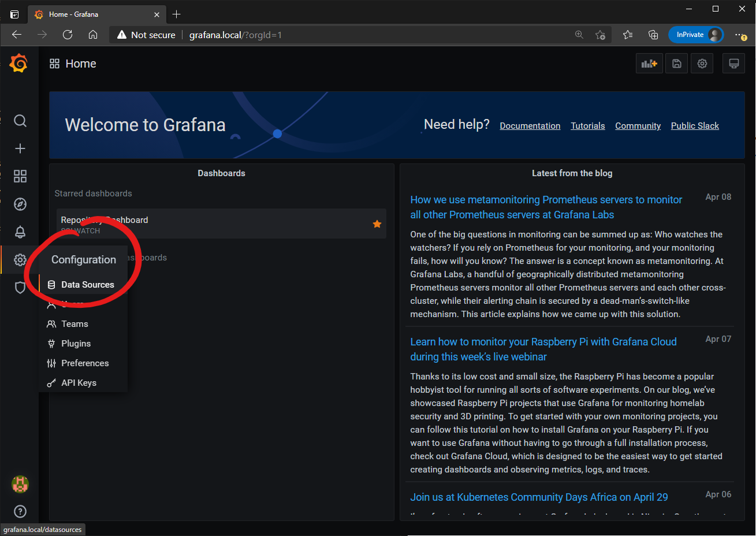Click the Add panel icon
This screenshot has width=756, height=536.
(649, 64)
